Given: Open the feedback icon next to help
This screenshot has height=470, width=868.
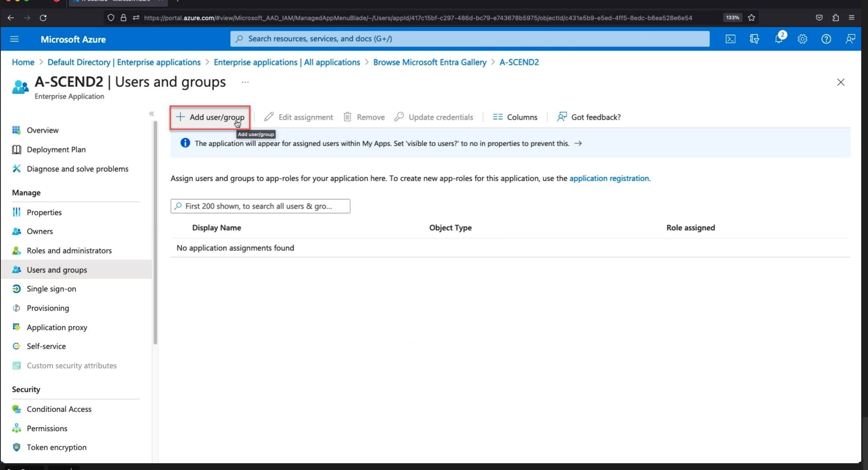Looking at the screenshot, I should 850,39.
